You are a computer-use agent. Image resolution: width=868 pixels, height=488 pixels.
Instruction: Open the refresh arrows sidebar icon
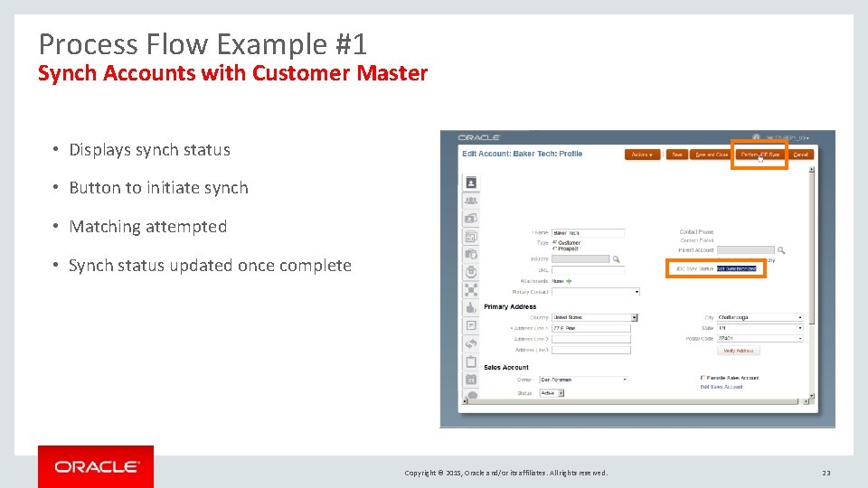(x=471, y=343)
